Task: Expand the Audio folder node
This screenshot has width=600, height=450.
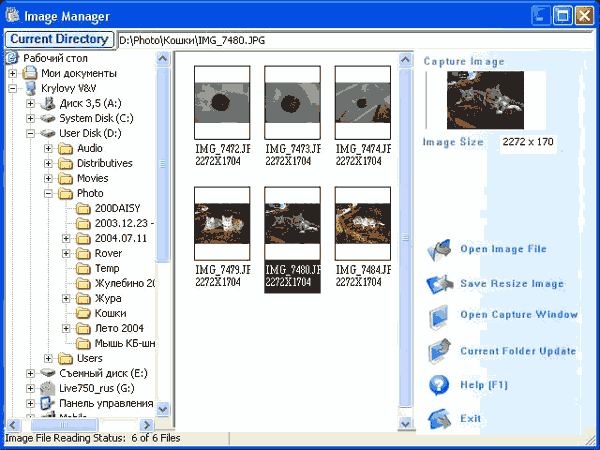Action: (48, 148)
